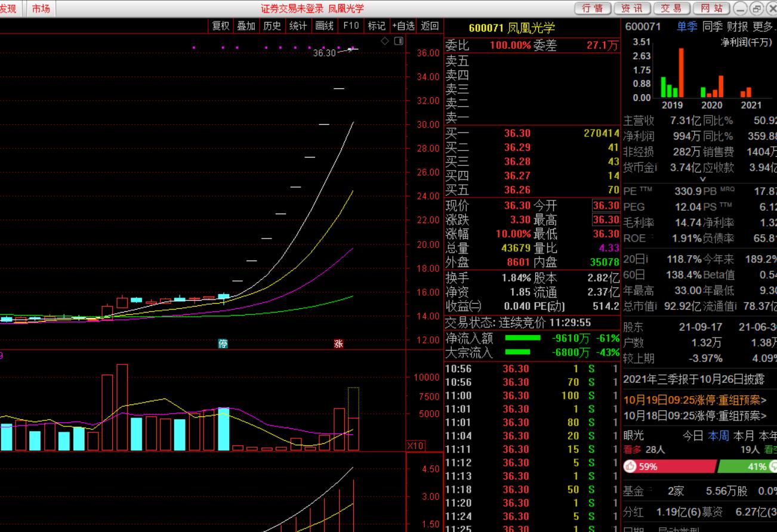Click the info icon next to 总市值
The height and width of the screenshot is (532, 777).
(655, 306)
